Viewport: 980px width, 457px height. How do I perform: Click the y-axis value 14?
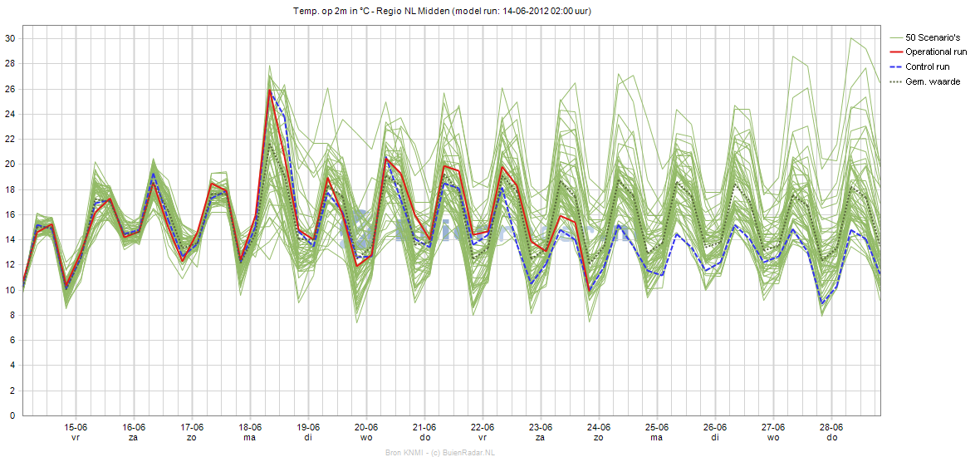(x=9, y=239)
